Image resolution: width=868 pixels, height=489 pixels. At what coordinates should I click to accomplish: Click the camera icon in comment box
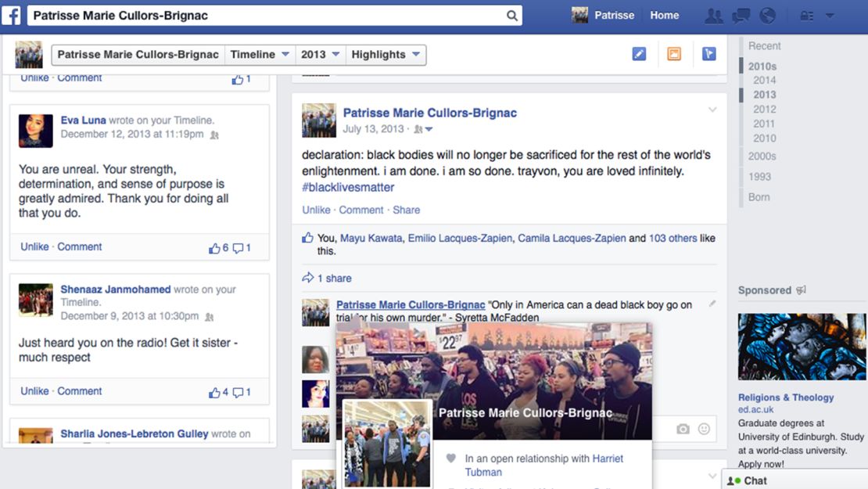(683, 429)
